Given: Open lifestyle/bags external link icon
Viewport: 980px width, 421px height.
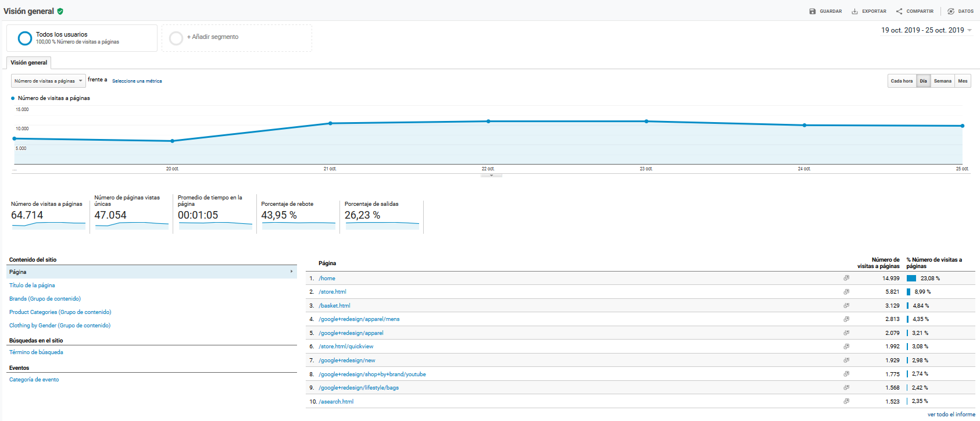Looking at the screenshot, I should 846,387.
